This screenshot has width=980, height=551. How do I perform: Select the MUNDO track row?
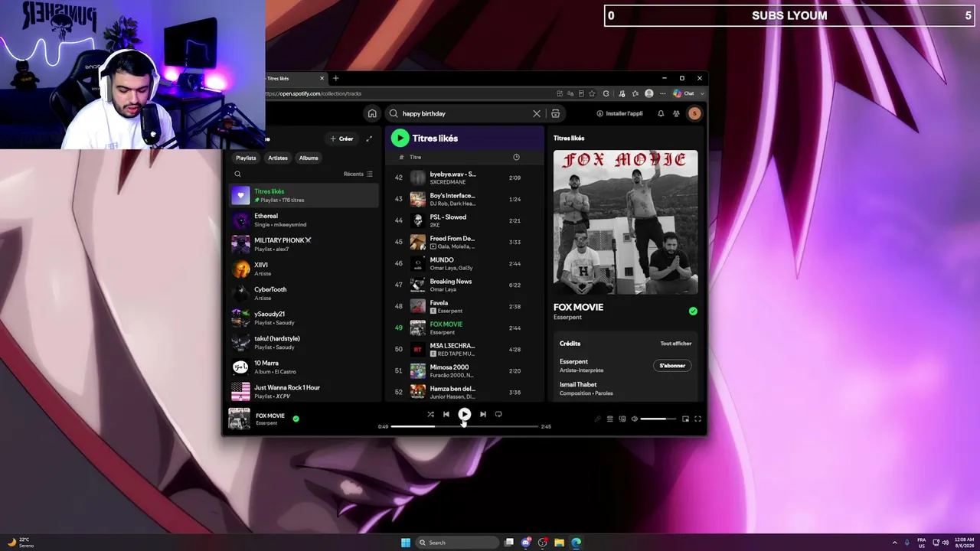click(465, 263)
